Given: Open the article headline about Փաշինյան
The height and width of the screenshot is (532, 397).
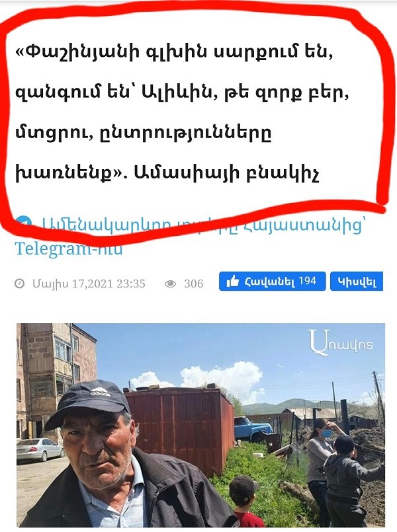Looking at the screenshot, I should click(183, 112).
